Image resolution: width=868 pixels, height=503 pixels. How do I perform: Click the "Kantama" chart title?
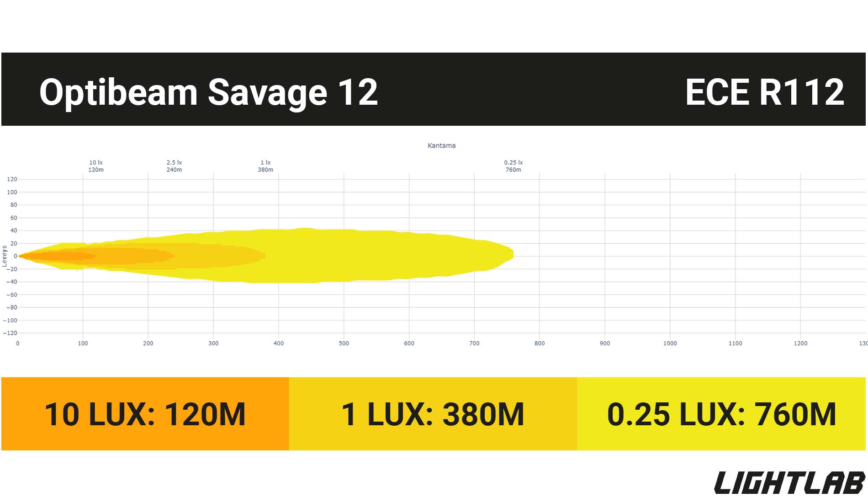(441, 145)
